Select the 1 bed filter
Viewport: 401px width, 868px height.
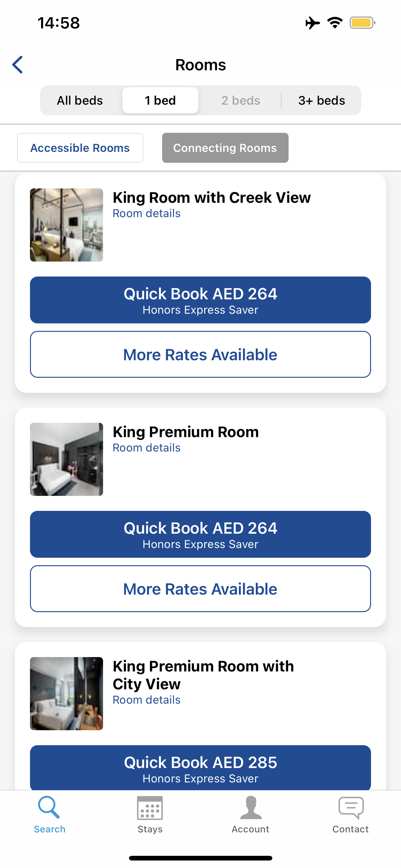pos(160,100)
